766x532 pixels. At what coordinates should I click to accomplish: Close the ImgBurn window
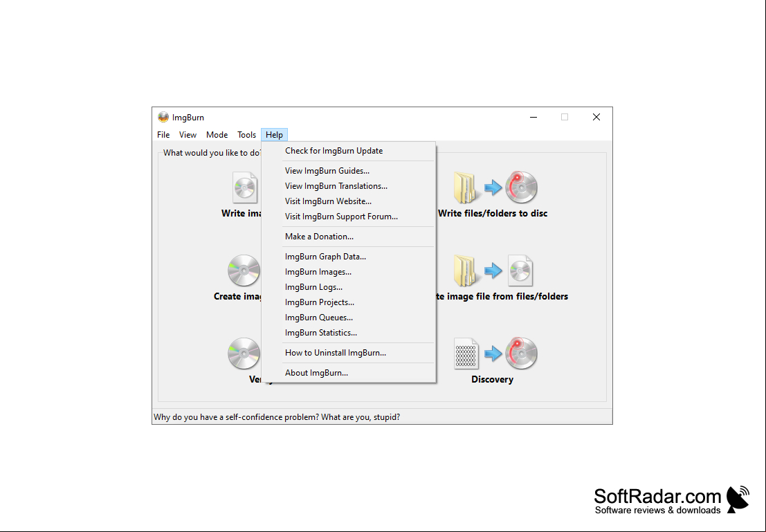point(596,117)
